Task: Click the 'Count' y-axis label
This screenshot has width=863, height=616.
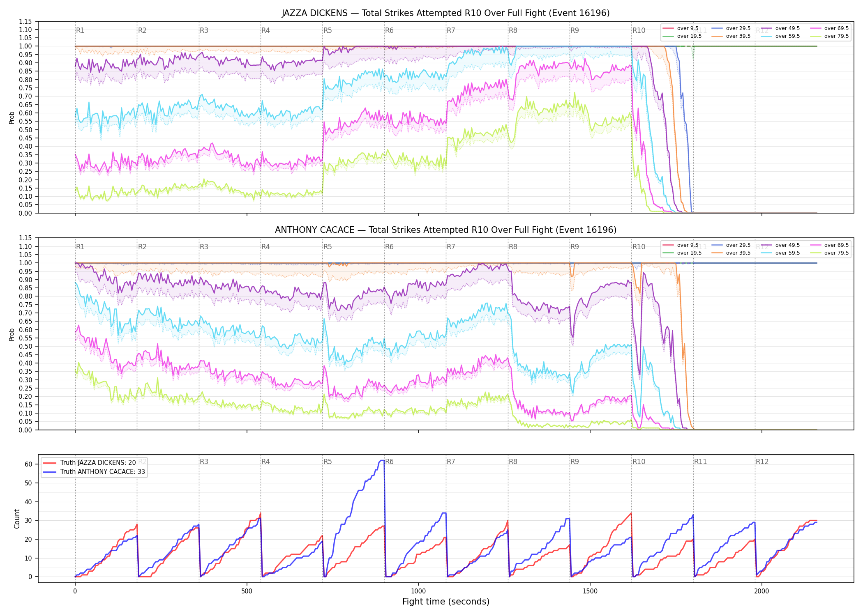Action: 17,519
